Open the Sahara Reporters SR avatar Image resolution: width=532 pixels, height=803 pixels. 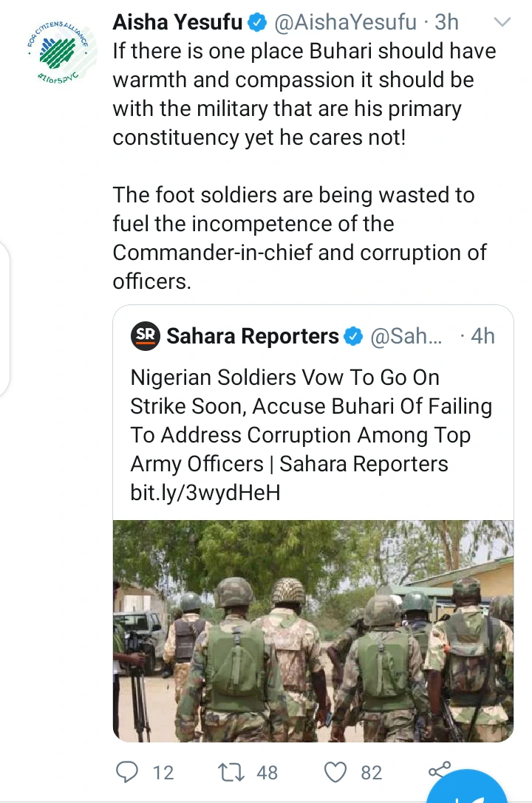pos(146,336)
